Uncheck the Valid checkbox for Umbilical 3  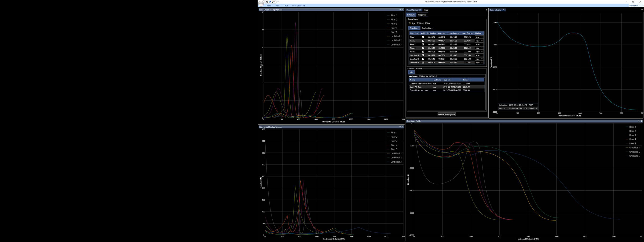click(423, 63)
